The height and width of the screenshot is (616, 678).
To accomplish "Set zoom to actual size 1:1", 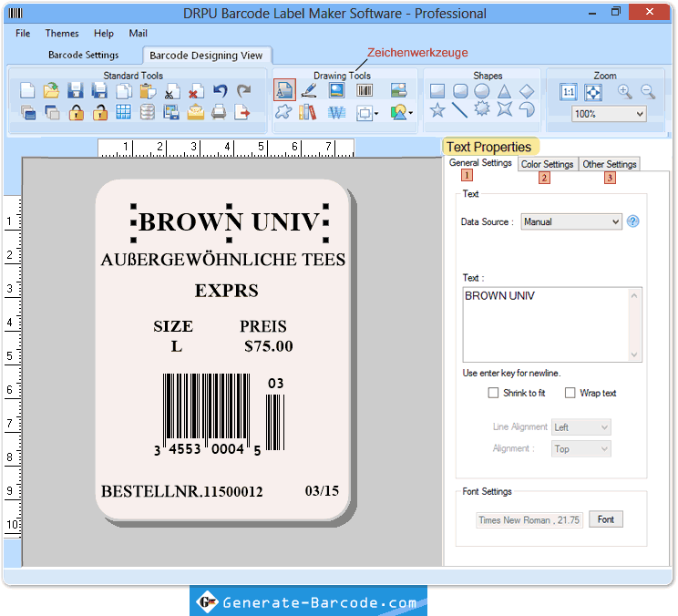I will point(568,92).
